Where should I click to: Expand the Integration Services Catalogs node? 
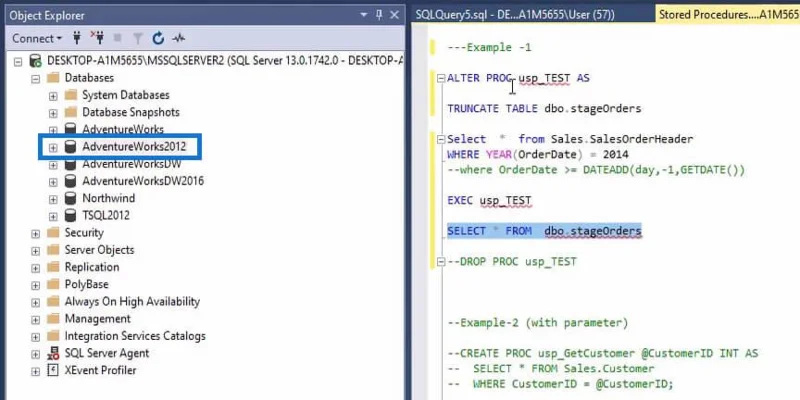(35, 337)
